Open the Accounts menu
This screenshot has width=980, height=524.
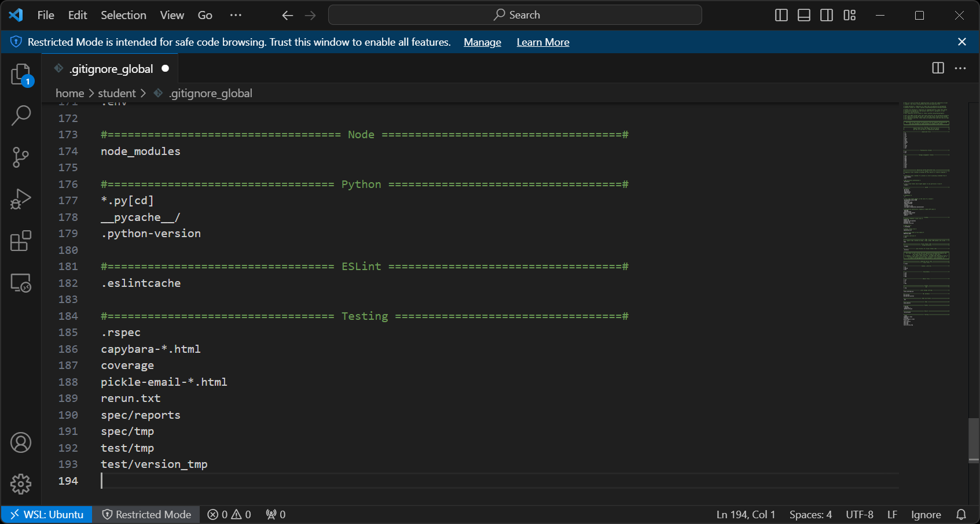point(21,442)
